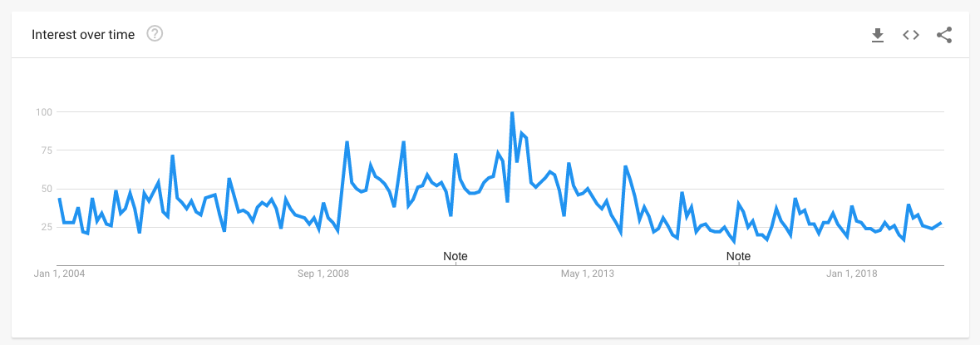Screen dimensions: 980x345
Task: Click the "Jan 1, 2018" axis label
Action: click(851, 274)
